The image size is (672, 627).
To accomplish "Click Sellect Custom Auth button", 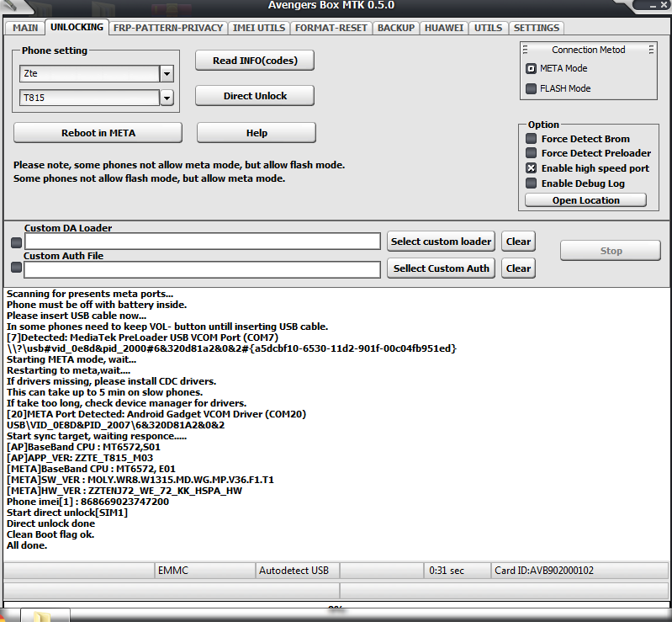I will [x=441, y=268].
